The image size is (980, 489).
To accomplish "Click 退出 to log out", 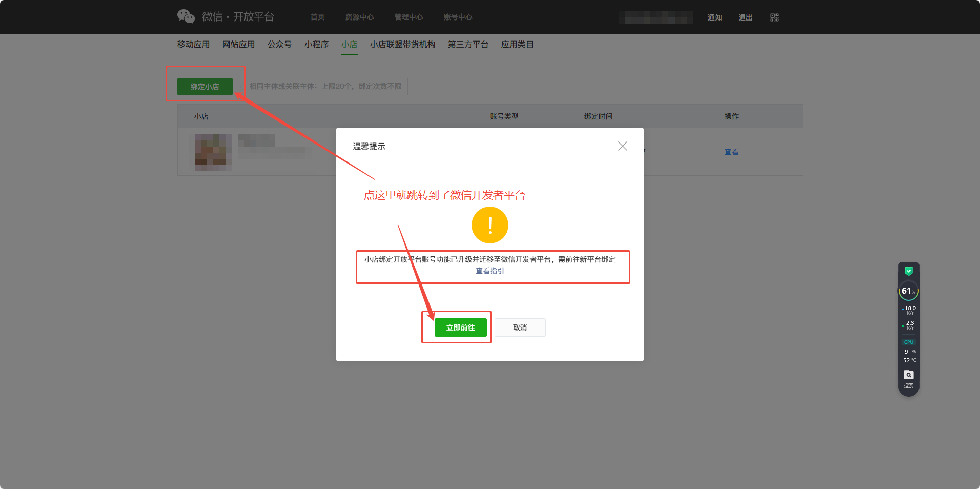I will [x=745, y=17].
